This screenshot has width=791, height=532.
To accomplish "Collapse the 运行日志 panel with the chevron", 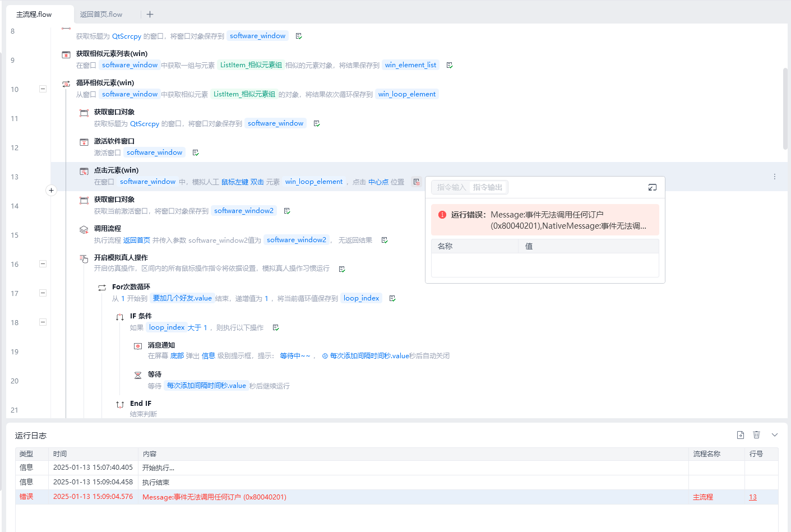I will click(775, 435).
